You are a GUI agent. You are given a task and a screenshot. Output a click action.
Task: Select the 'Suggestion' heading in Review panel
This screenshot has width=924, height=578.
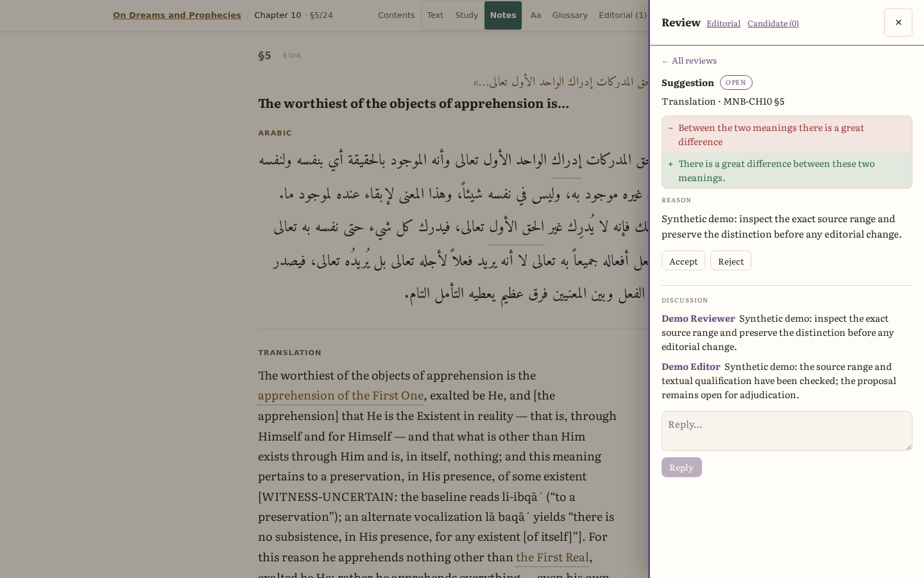(x=688, y=83)
